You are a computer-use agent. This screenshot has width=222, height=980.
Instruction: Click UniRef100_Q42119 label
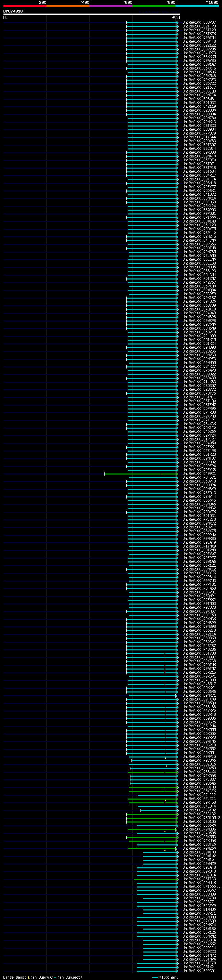click(x=199, y=106)
